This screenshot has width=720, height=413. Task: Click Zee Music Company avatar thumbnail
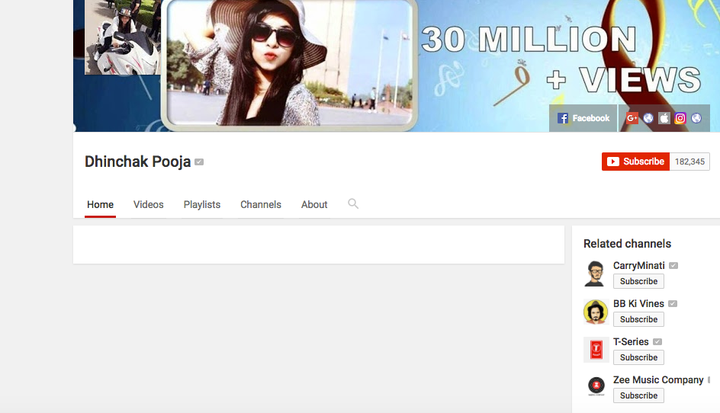coord(596,386)
